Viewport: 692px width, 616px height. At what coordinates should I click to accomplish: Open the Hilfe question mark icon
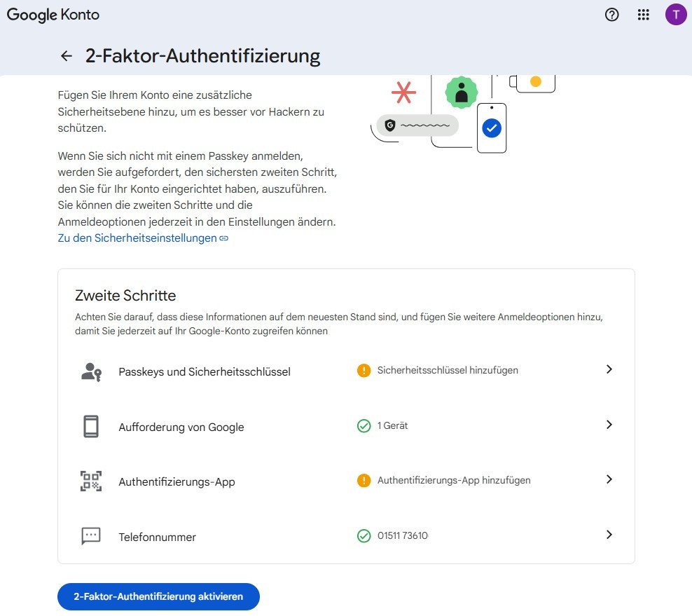[x=611, y=14]
